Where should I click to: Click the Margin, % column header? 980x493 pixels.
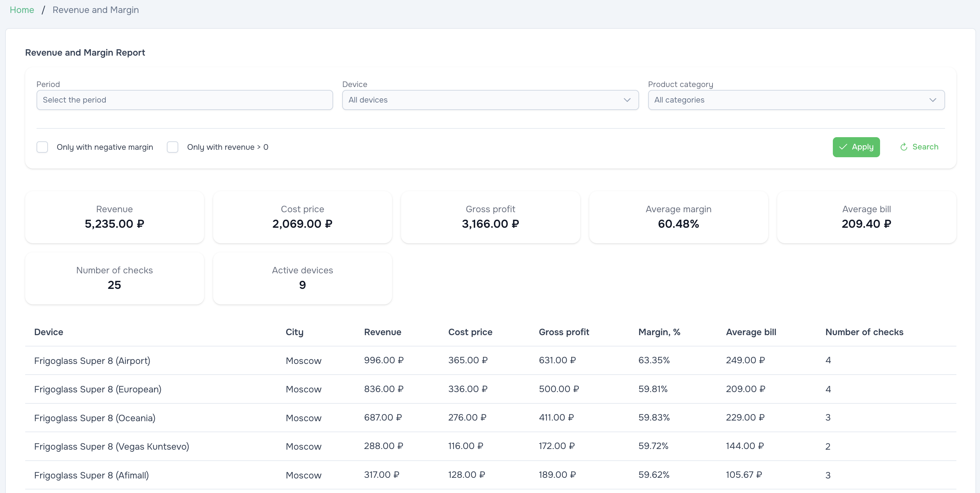(659, 332)
